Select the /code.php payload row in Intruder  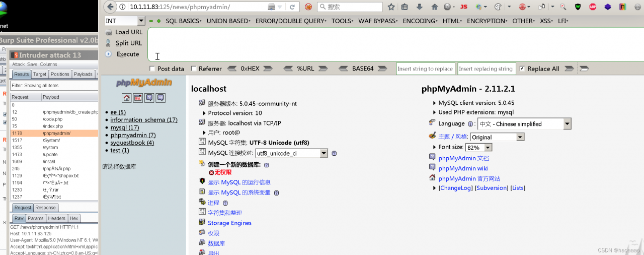click(54, 119)
